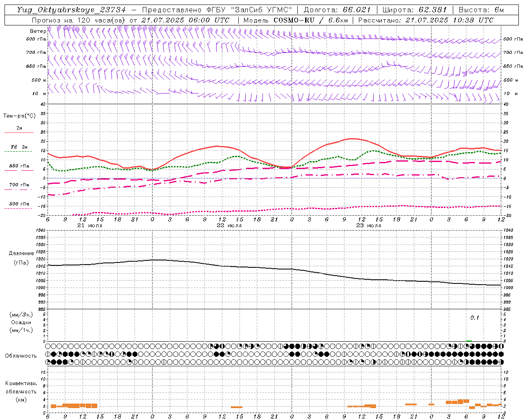Click the (мм/3ч.) precipitation unit label

21,315
